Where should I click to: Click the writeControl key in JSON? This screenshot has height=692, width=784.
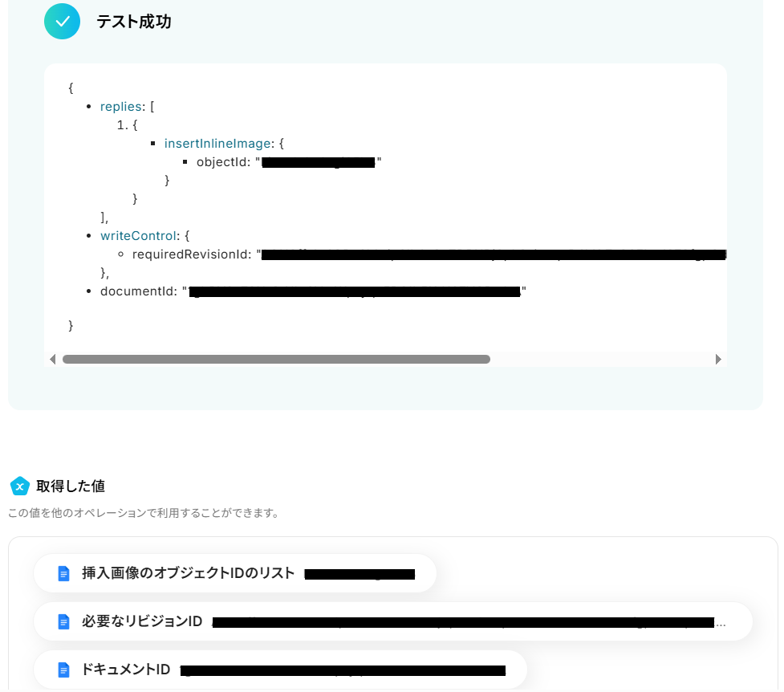[138, 236]
